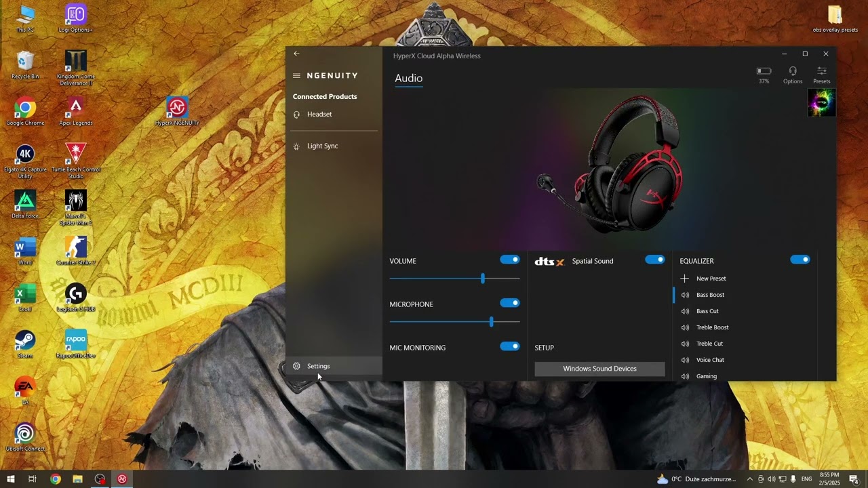Click the plus icon beside New Preset
This screenshot has width=868, height=488.
coord(685,279)
